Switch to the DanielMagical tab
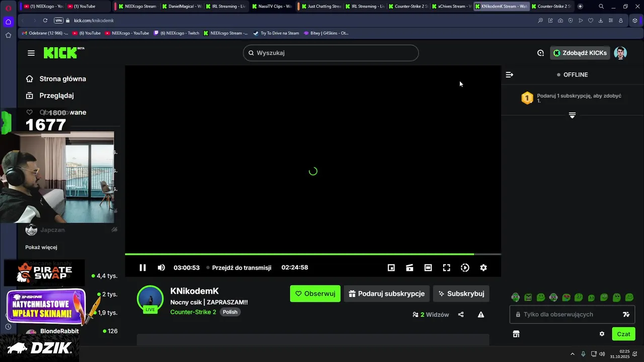Image resolution: width=644 pixels, height=362 pixels. click(181, 7)
